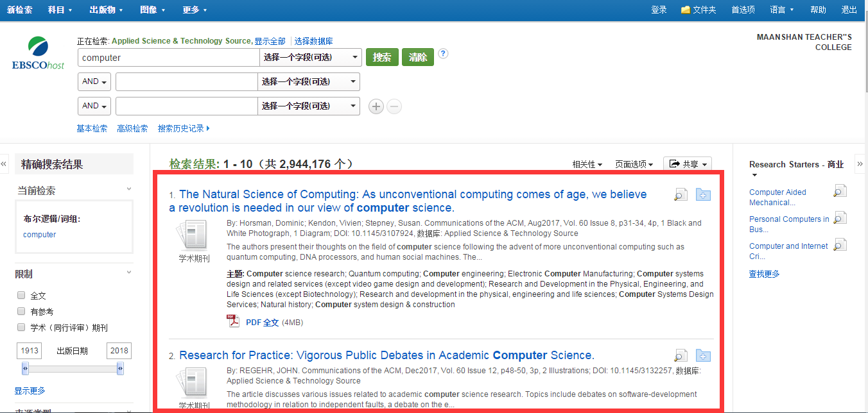This screenshot has height=413, width=868.
Task: Expand the 相关性 sort dropdown
Action: coord(587,165)
